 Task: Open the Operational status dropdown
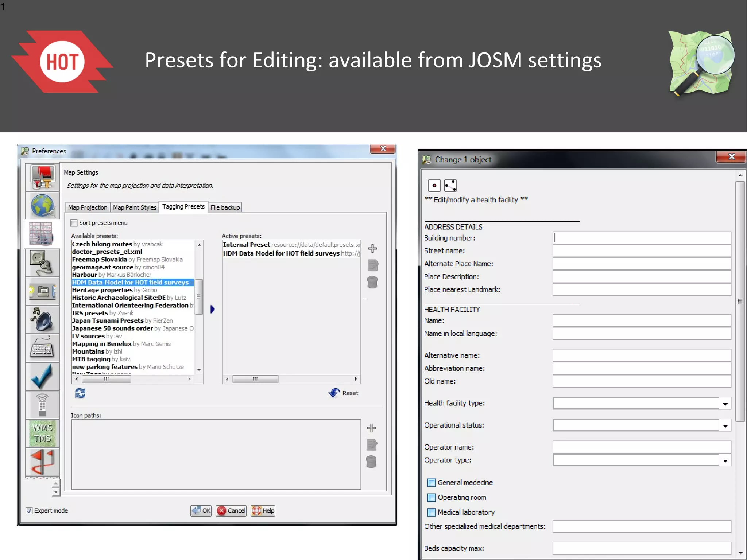[725, 425]
